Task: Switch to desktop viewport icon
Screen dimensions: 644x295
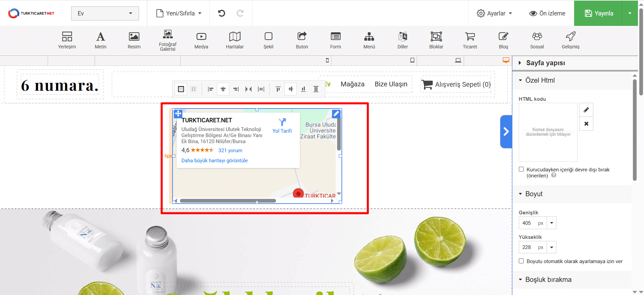Action: [506, 60]
